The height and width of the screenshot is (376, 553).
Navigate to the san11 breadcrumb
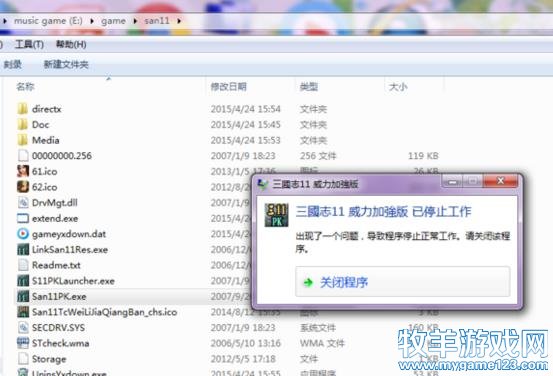tap(157, 21)
